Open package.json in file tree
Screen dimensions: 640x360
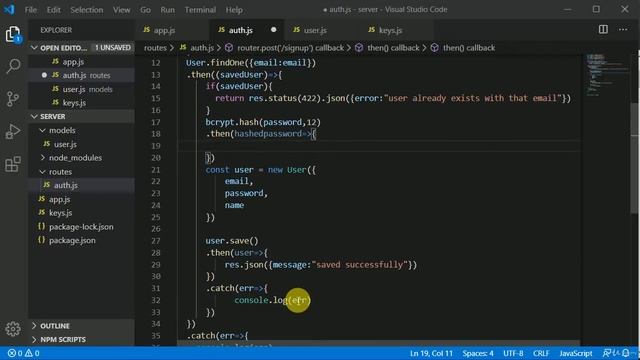pos(81,240)
